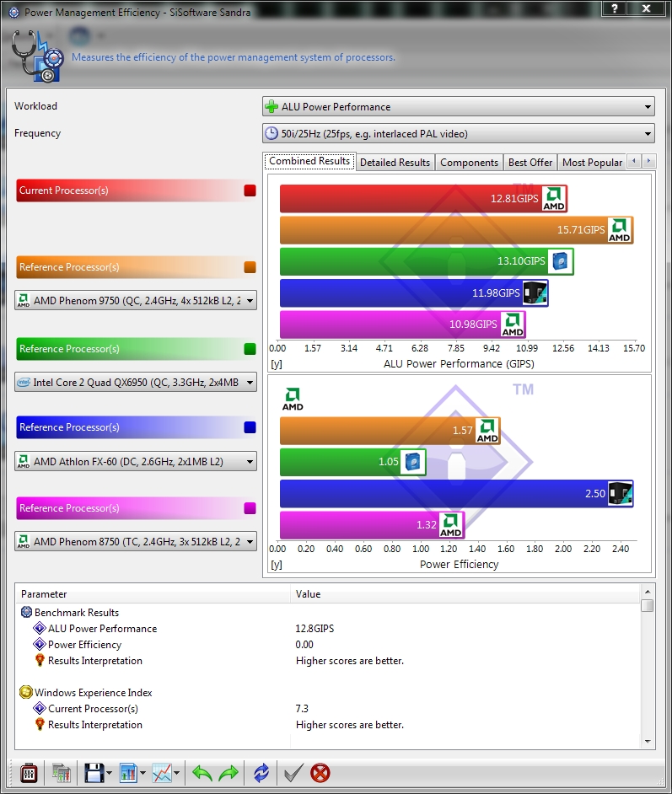Image resolution: width=672 pixels, height=794 pixels.
Task: Click the bar chart view icon
Action: click(128, 773)
